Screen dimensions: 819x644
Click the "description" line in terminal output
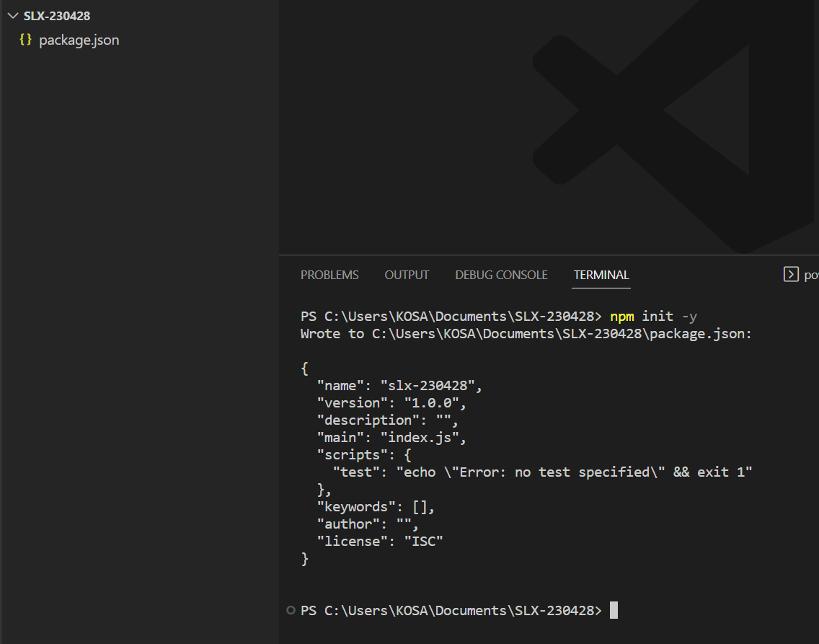pyautogui.click(x=388, y=420)
